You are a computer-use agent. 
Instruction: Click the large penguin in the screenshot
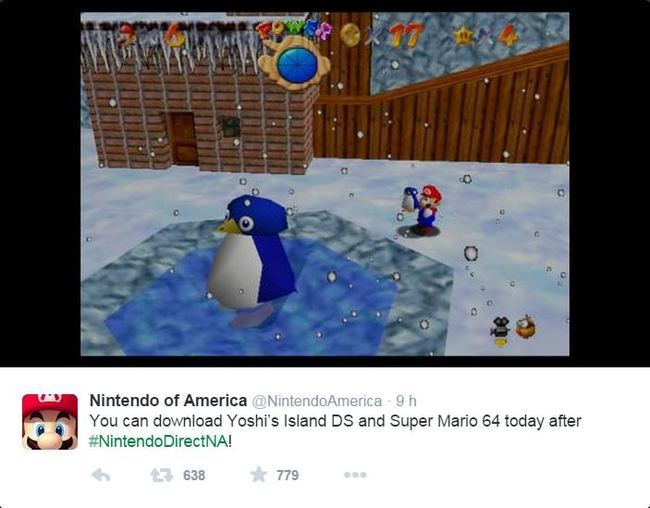[251, 257]
